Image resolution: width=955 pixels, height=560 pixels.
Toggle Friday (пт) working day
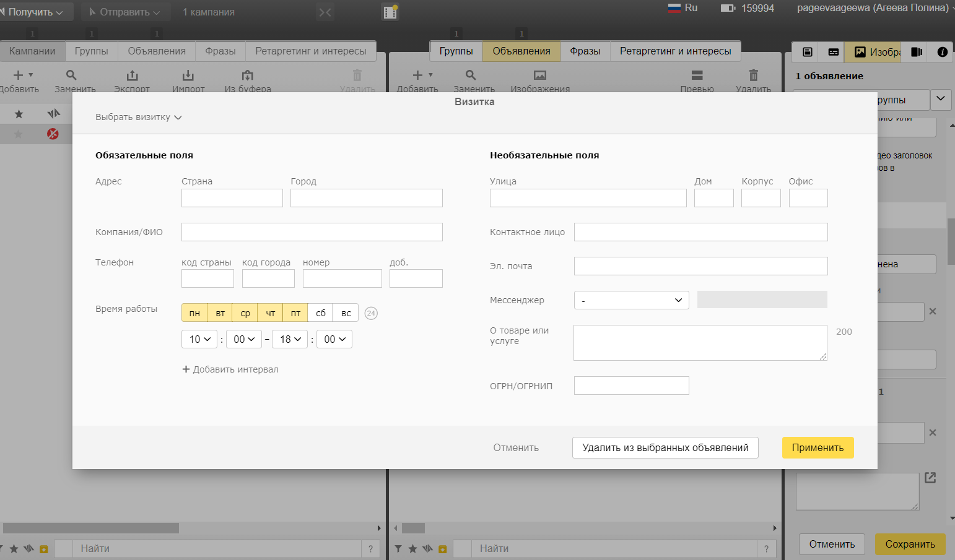tap(295, 313)
